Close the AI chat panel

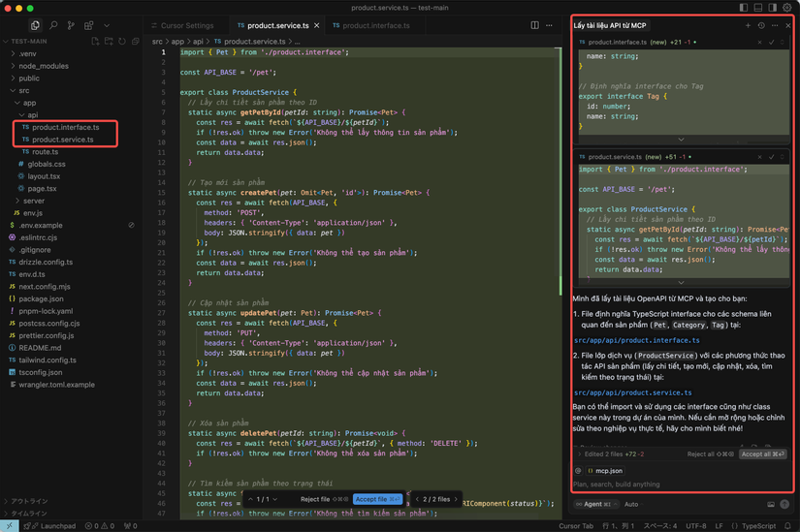788,25
